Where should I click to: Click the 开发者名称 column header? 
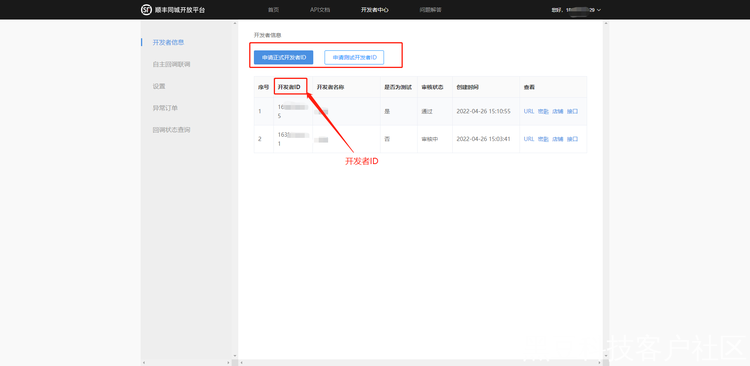(331, 87)
